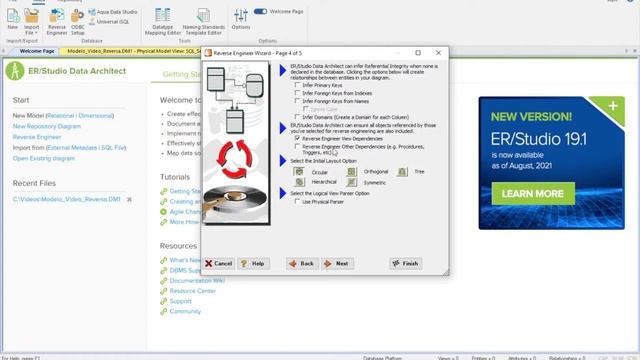Uncheck Reverse Engineer View Dependencies

point(297,138)
